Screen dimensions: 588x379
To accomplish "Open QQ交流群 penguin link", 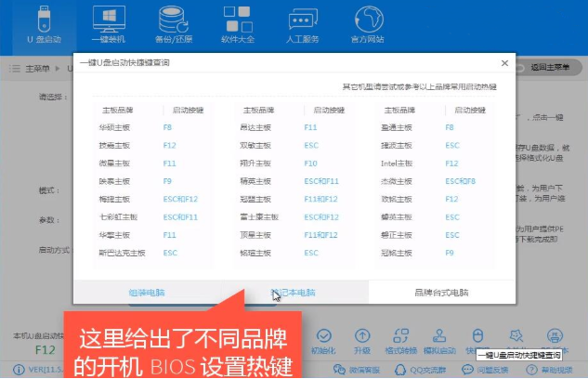I will pyautogui.click(x=420, y=370).
